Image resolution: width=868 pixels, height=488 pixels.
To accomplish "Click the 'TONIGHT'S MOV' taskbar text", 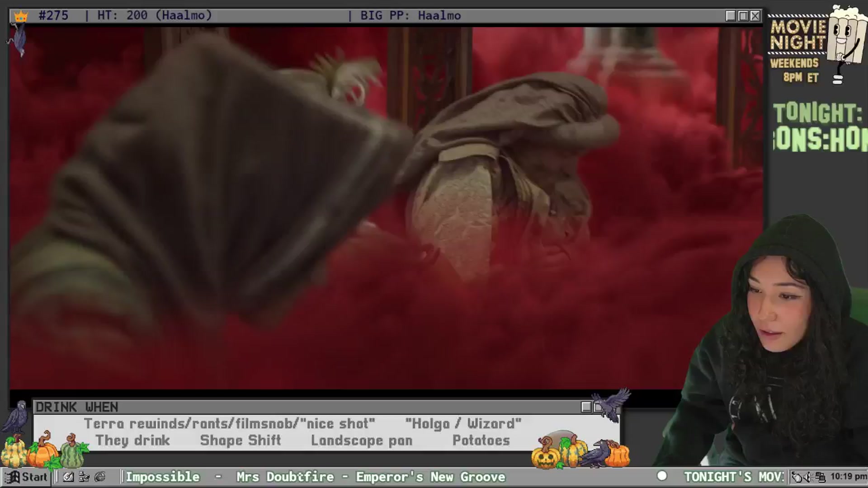I will coord(734,477).
